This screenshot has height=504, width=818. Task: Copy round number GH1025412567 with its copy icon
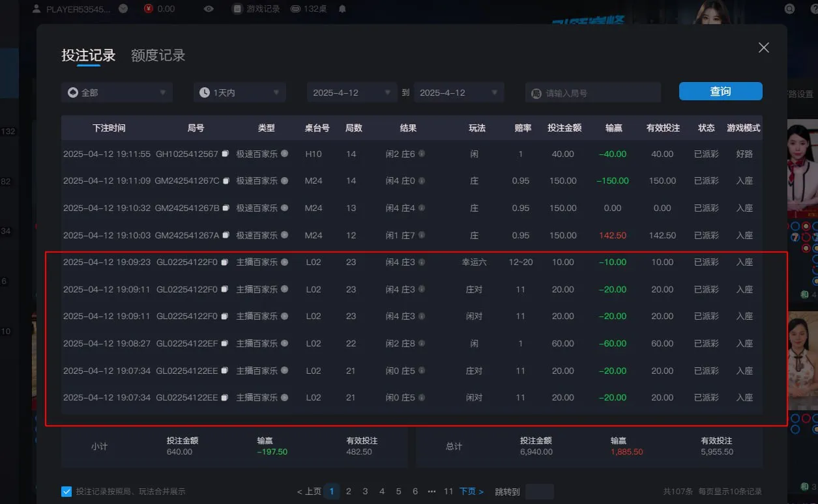[224, 154]
